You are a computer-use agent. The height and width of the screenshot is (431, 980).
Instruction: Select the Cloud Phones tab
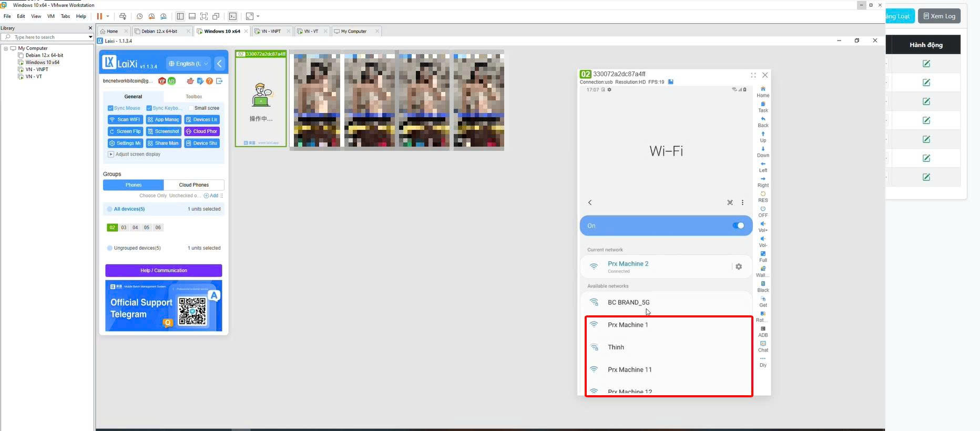[x=193, y=185]
